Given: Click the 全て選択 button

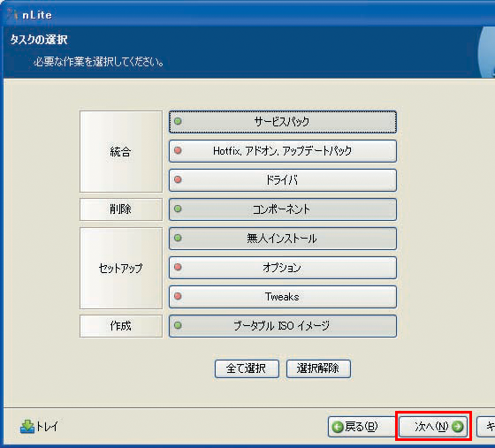Looking at the screenshot, I should 247,368.
